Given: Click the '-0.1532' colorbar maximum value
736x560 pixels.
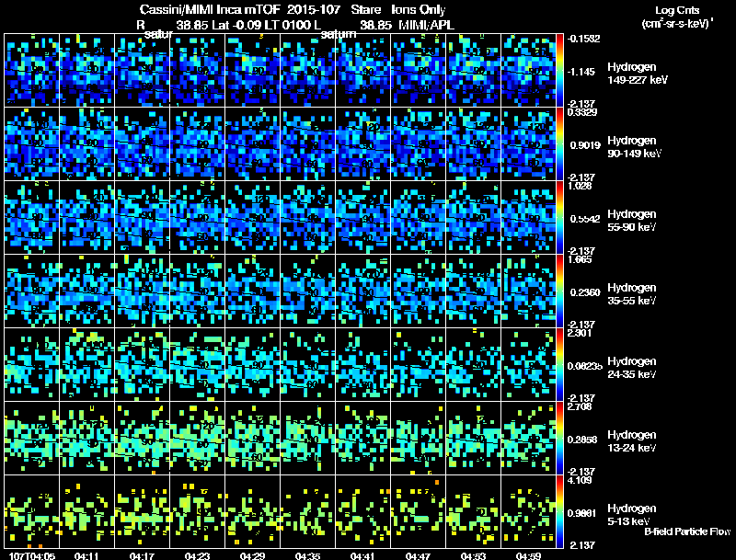Looking at the screenshot, I should [583, 39].
